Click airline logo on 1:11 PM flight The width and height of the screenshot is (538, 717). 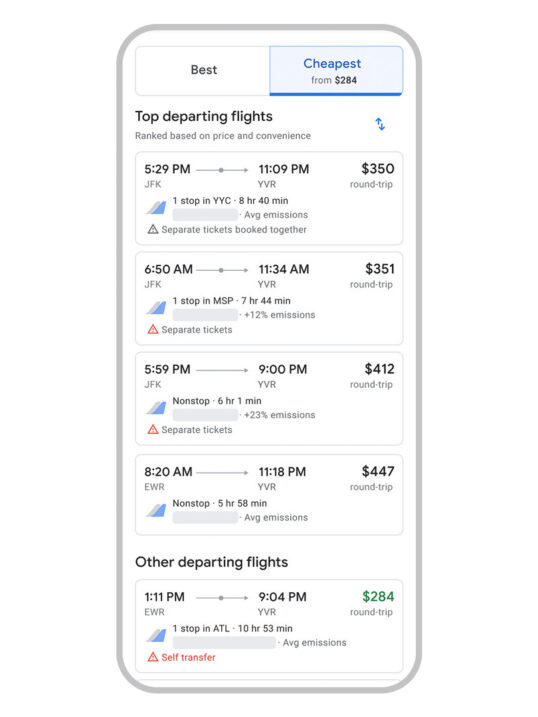(x=156, y=636)
